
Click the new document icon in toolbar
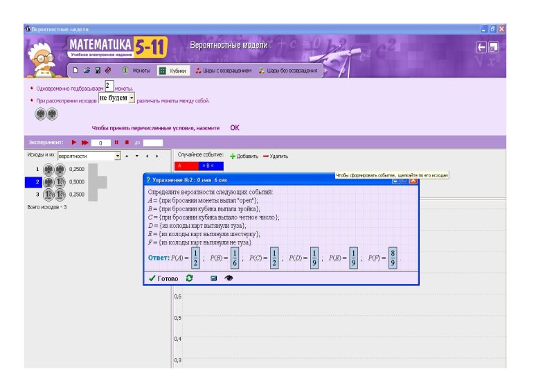[x=75, y=71]
